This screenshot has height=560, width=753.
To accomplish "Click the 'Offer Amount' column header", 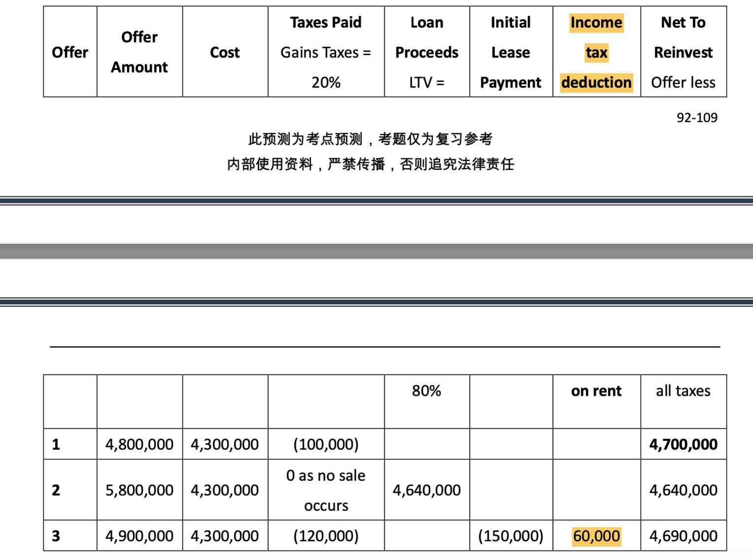I will coord(139,52).
